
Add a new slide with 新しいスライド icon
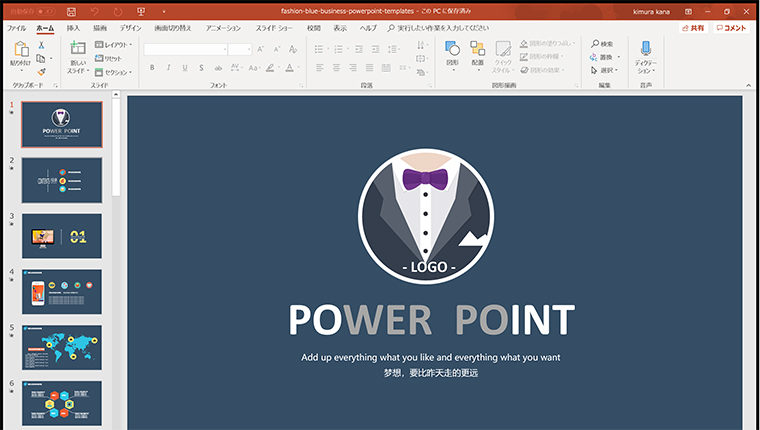78,50
